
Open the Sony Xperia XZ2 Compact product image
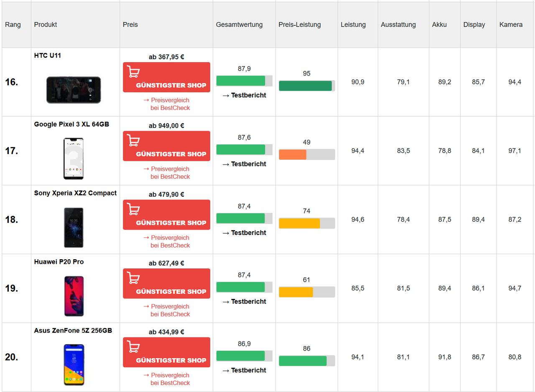[74, 228]
